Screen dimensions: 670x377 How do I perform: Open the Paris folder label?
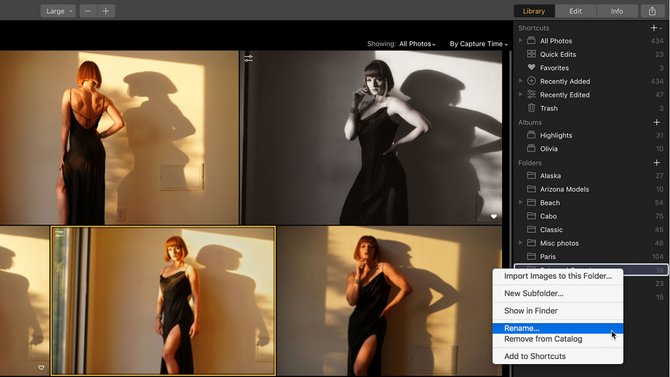click(548, 256)
